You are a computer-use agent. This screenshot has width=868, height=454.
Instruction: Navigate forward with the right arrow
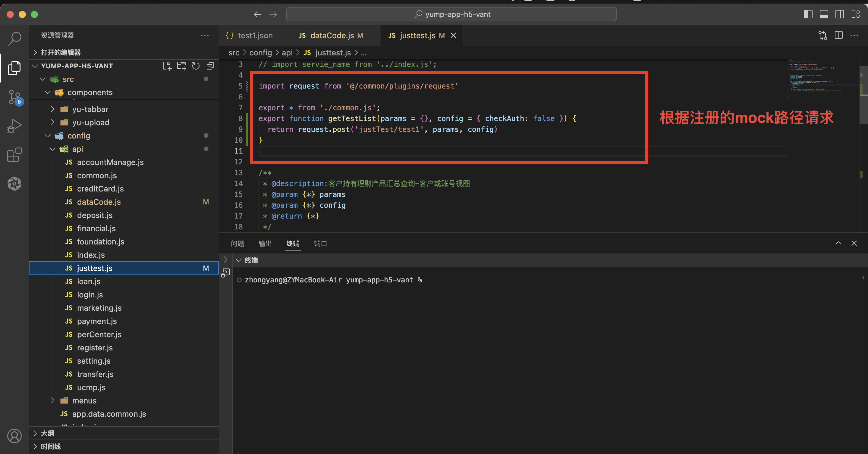pos(273,14)
